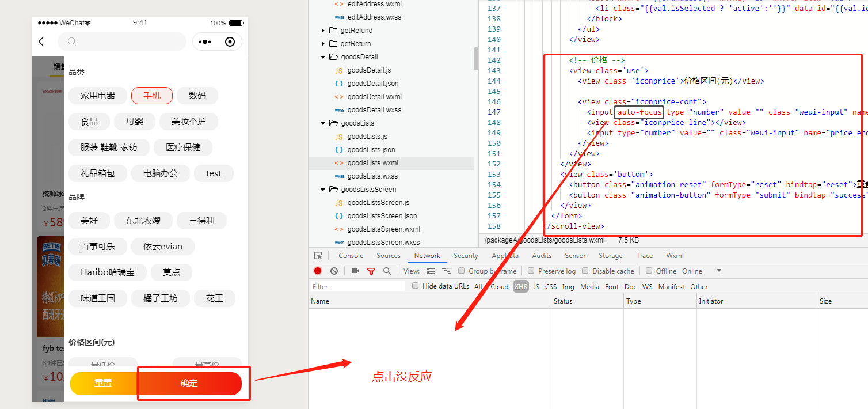868x409 pixels.
Task: Tick the Hide data URLs checkbox
Action: tap(415, 286)
